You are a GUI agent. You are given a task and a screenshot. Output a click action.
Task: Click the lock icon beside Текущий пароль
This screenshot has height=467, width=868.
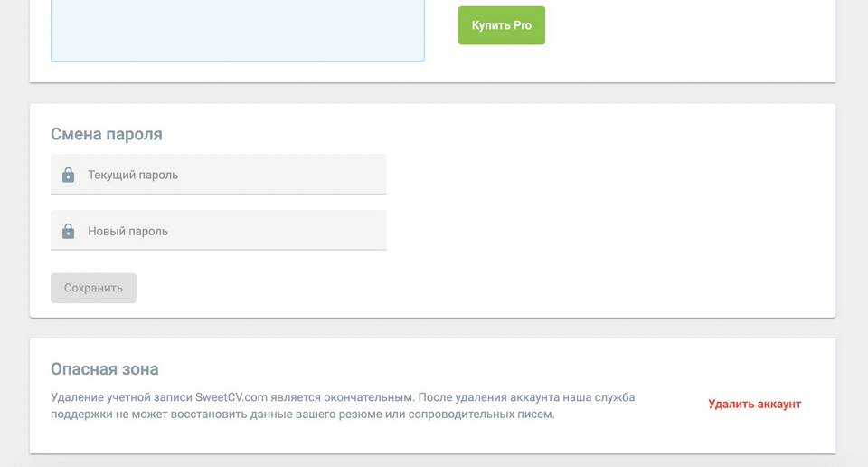68,175
